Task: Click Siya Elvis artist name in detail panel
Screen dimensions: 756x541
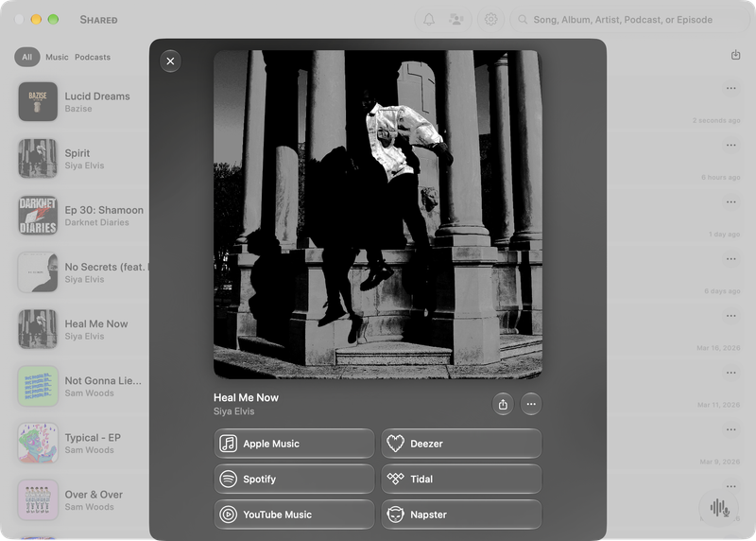Action: tap(233, 411)
